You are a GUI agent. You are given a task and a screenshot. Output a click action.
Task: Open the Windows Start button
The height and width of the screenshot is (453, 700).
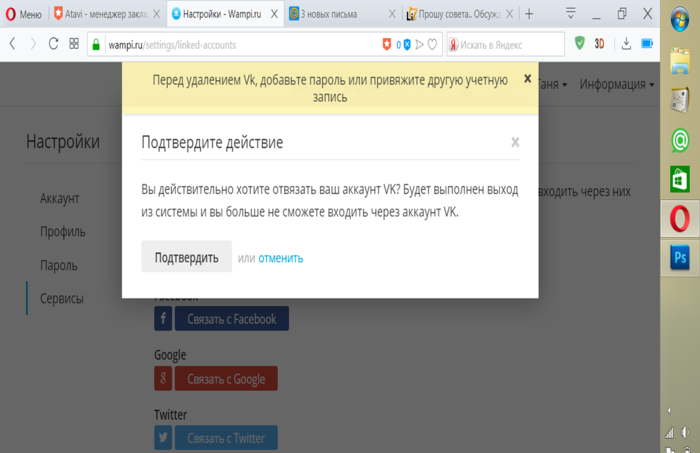pos(680,19)
